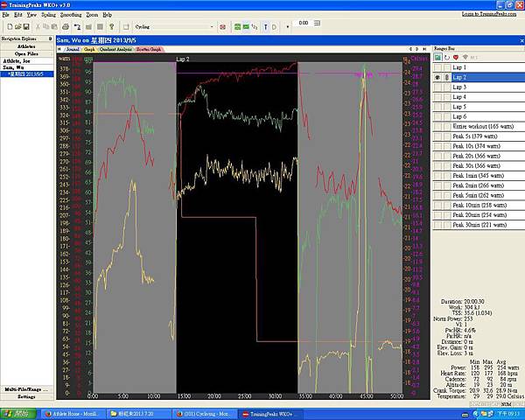
Task: Click the gray diamond icon in Ranges toolbar
Action: (x=465, y=58)
